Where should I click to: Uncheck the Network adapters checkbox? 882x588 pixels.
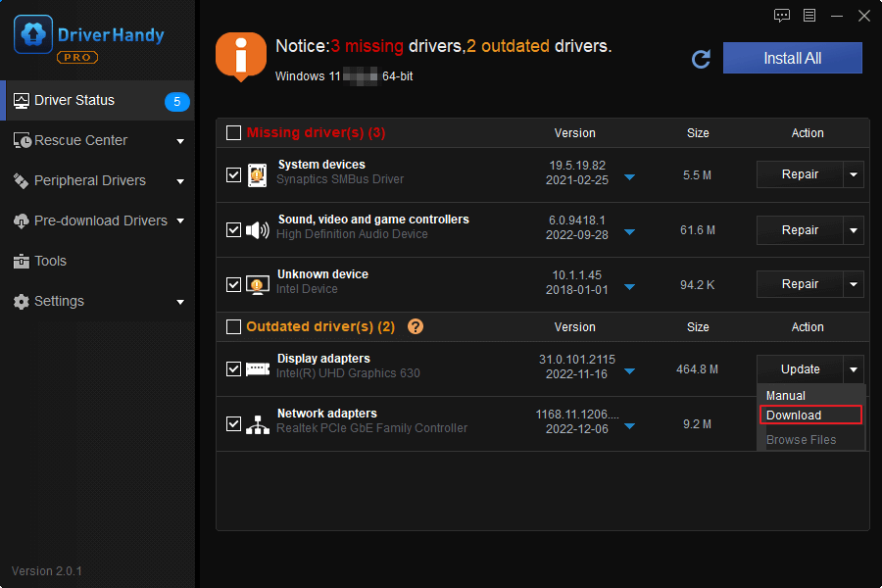tap(233, 423)
